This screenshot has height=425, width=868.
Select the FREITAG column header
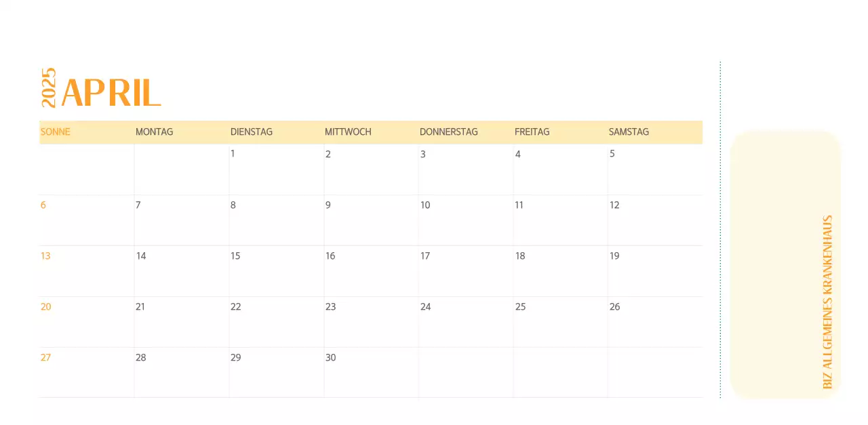click(x=532, y=132)
